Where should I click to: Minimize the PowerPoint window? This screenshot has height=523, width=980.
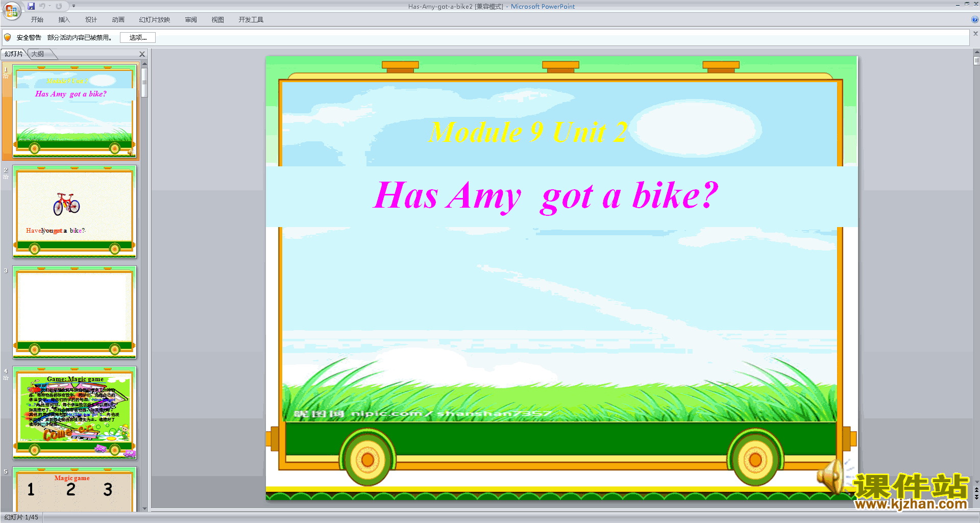(958, 5)
